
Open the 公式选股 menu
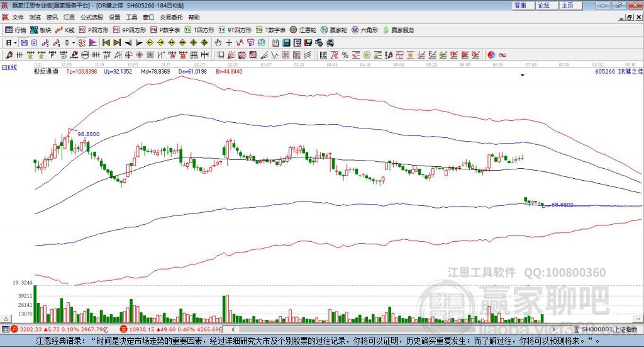[x=92, y=17]
